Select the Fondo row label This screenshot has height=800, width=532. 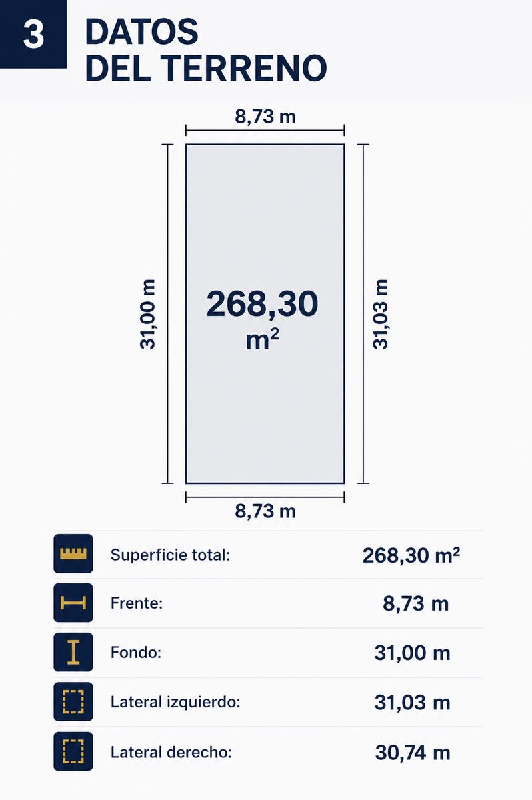(136, 653)
